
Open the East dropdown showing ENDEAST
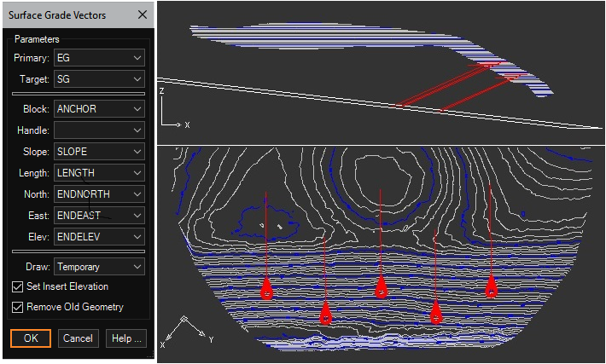99,216
